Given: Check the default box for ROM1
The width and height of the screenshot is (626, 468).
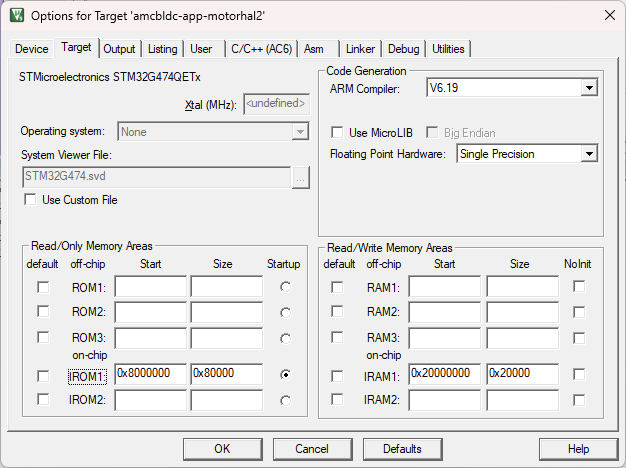Looking at the screenshot, I should coord(43,287).
